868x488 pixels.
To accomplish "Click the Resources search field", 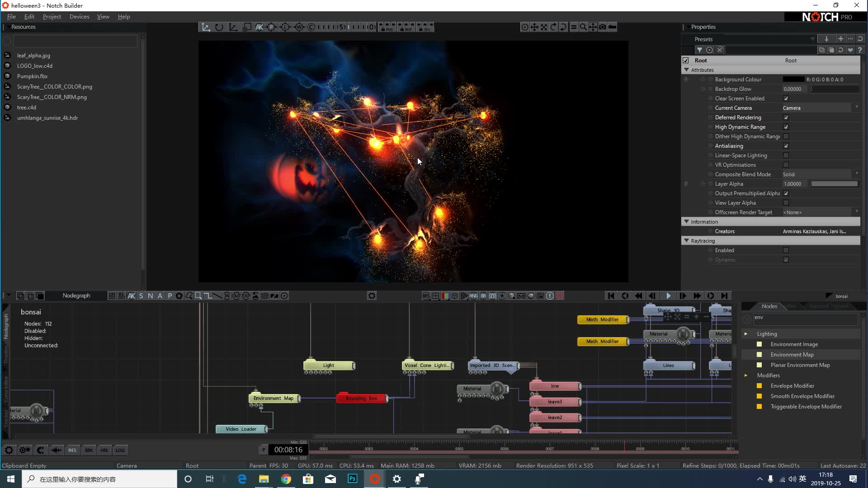I will (x=75, y=41).
